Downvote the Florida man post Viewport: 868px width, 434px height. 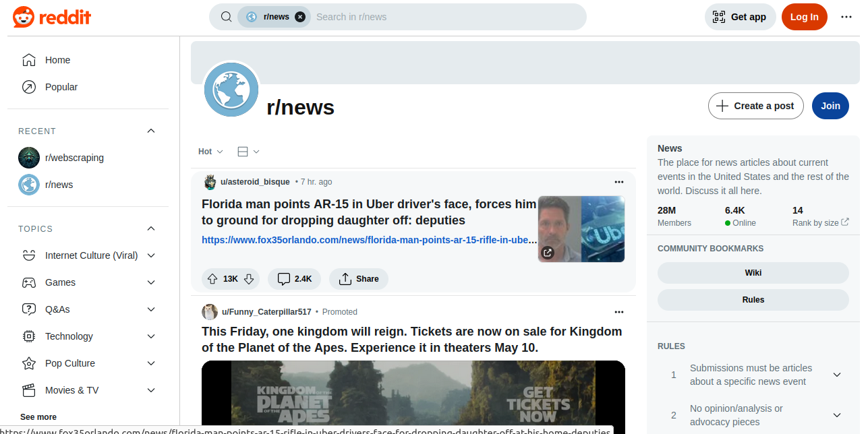[x=248, y=279]
